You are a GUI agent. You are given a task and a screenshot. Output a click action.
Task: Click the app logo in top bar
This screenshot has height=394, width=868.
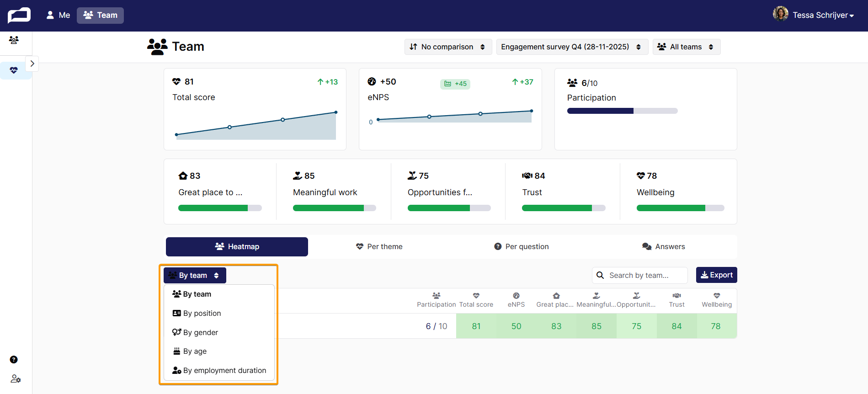[x=19, y=15]
